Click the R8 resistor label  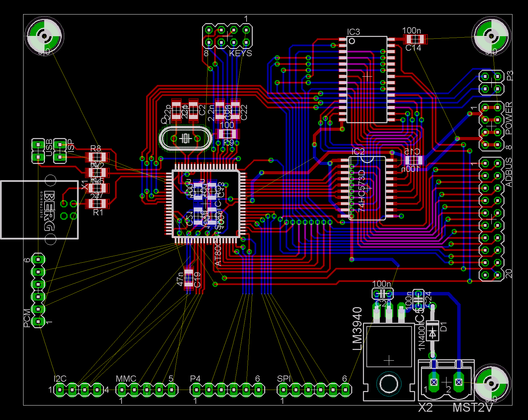pos(96,148)
